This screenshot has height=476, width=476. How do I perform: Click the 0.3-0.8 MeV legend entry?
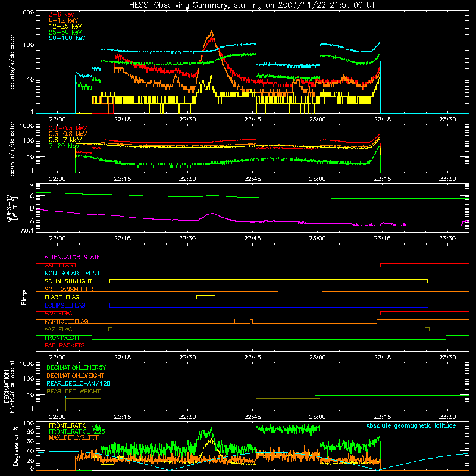tap(68, 134)
